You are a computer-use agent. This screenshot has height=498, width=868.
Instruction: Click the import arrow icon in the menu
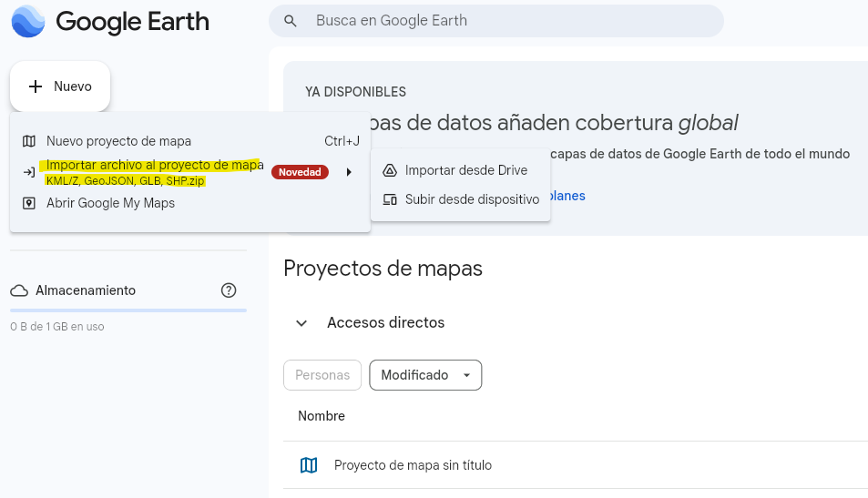(29, 173)
